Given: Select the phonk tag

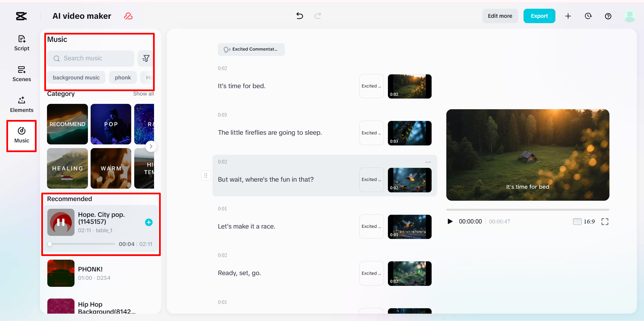Looking at the screenshot, I should coord(123,77).
